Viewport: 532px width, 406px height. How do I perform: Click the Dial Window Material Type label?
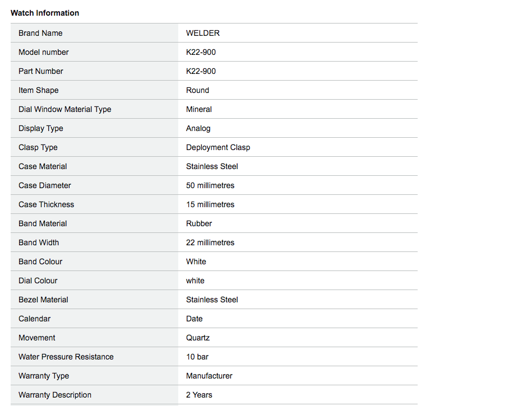click(x=65, y=109)
